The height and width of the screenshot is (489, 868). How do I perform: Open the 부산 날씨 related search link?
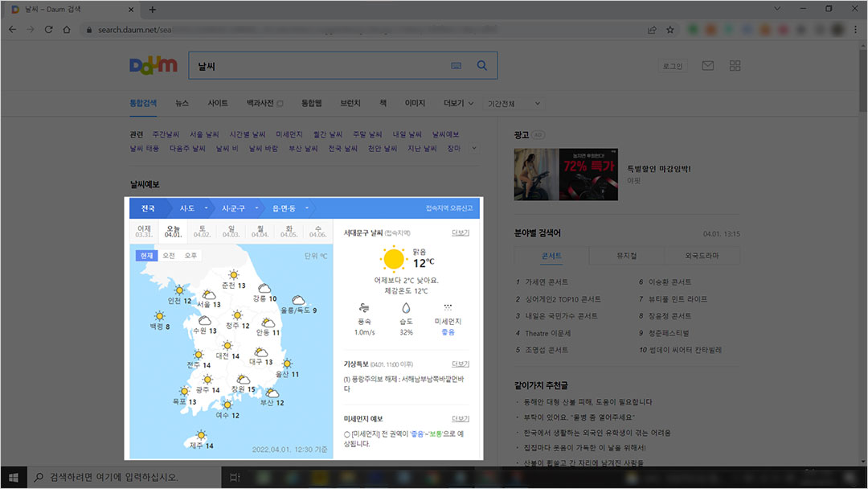[x=303, y=149]
